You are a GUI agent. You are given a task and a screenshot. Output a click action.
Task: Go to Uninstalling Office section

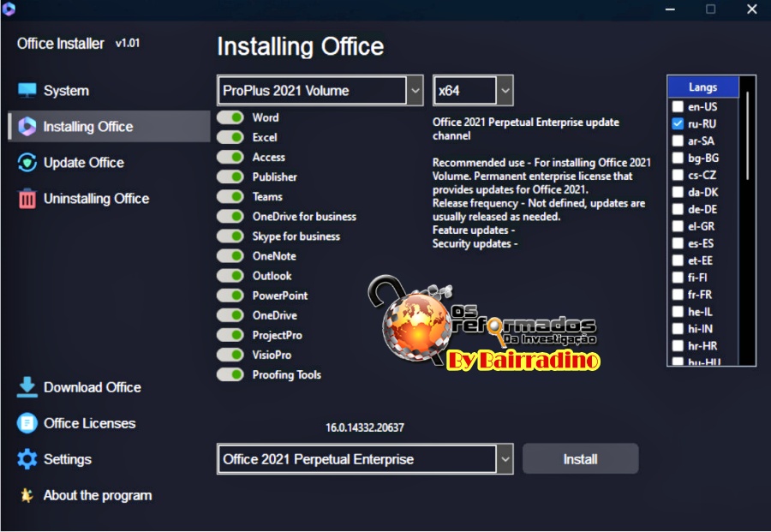(x=108, y=199)
